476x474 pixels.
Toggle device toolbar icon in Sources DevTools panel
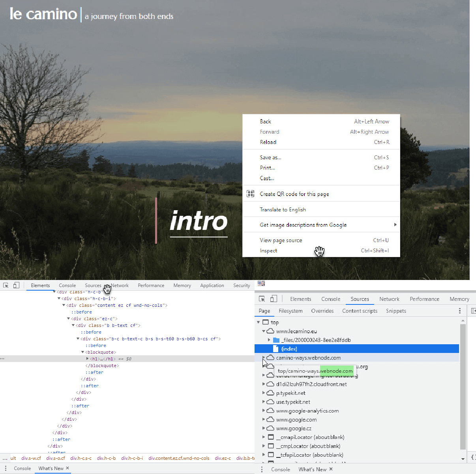click(274, 299)
